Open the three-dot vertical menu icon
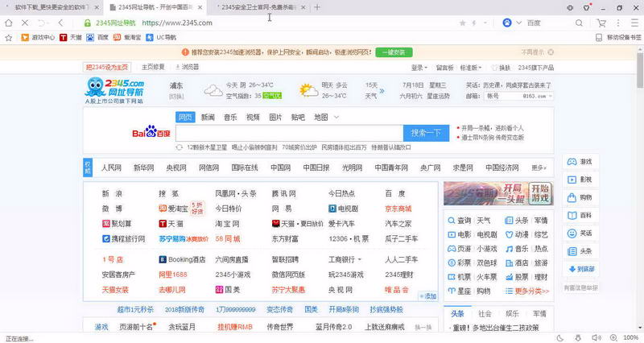 (x=618, y=23)
